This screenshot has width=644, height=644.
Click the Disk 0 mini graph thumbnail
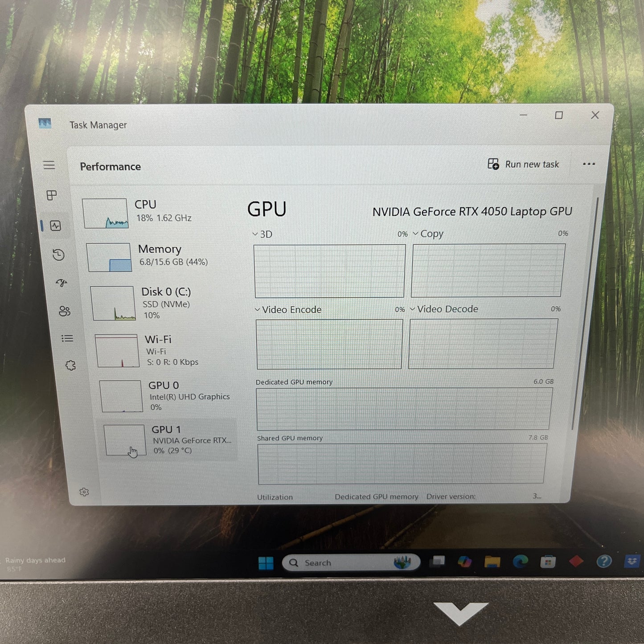point(113,303)
